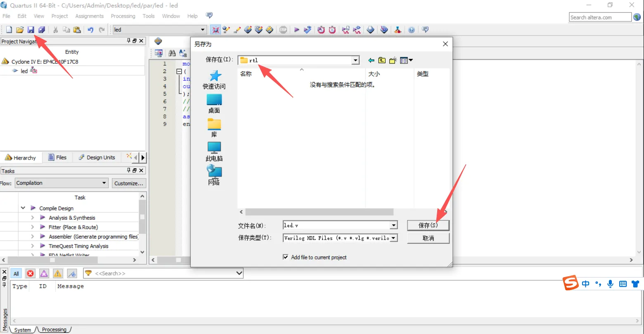Click the Search altera.com field
644x334 pixels.
pos(600,17)
